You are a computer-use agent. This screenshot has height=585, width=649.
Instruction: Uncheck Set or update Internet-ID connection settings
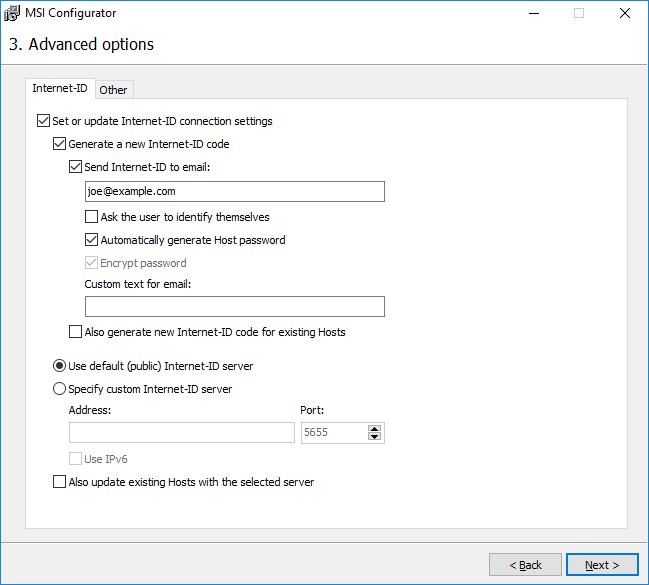43,121
